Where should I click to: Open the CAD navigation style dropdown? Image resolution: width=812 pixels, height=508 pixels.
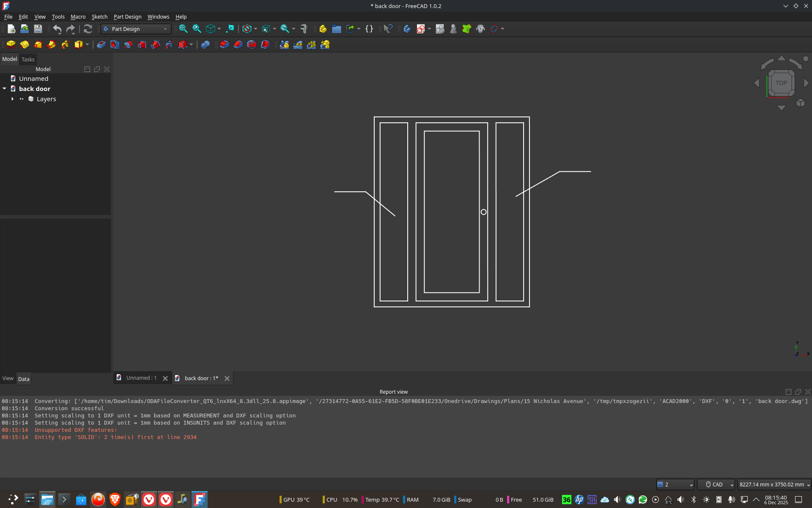coord(716,484)
